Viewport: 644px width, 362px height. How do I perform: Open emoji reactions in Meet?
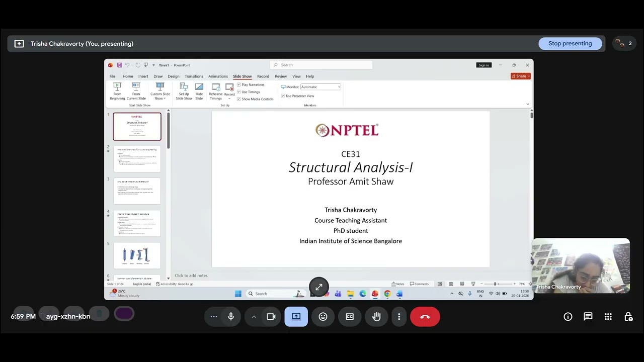pos(323,317)
